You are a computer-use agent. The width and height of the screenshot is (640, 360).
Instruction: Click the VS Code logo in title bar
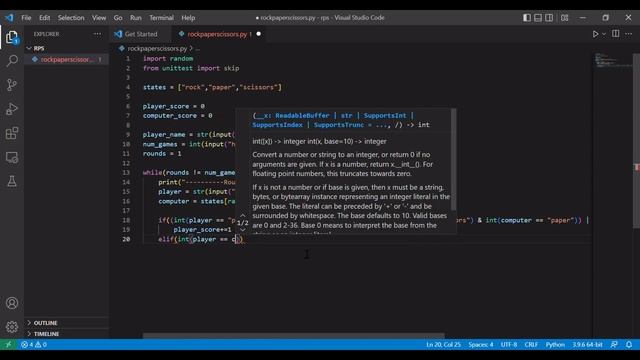(9, 18)
